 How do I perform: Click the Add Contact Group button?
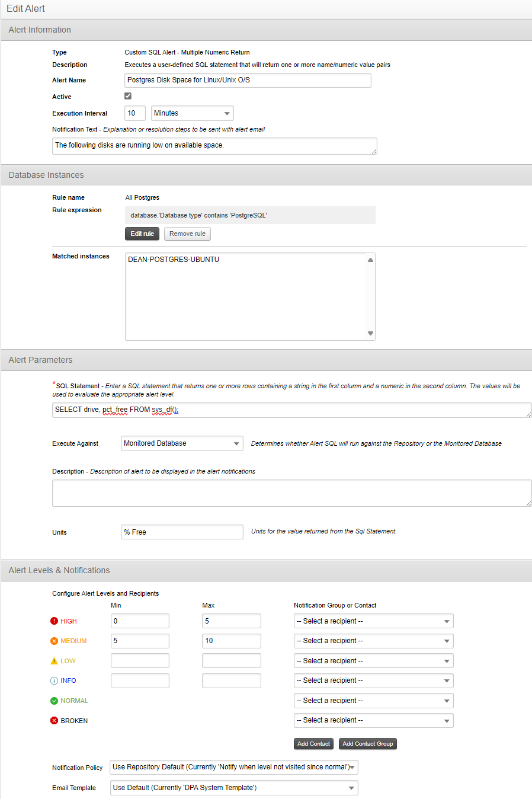pos(368,744)
